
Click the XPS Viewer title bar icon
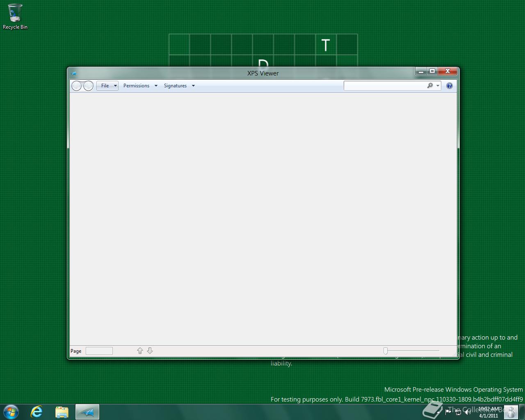[74, 73]
